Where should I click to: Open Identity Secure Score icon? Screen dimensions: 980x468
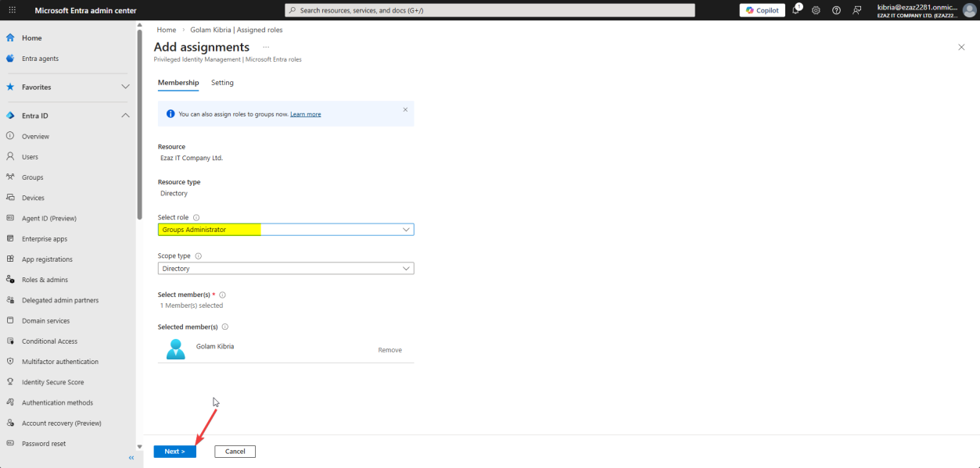10,382
